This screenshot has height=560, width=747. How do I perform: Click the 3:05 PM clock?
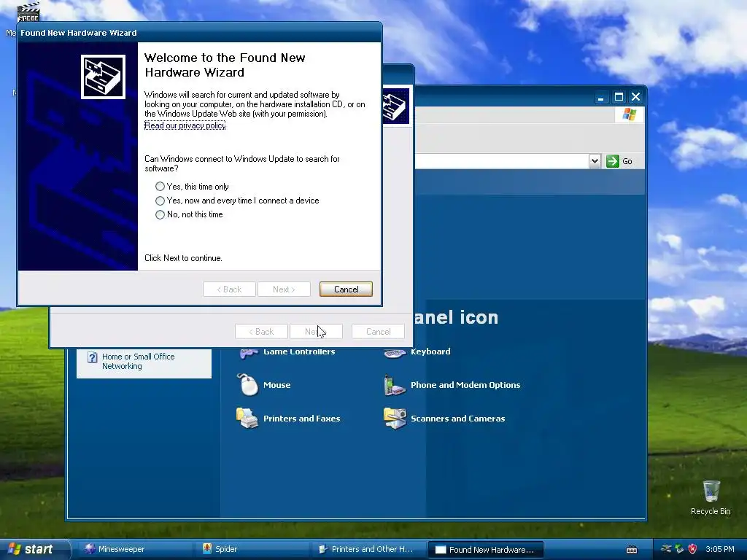[720, 549]
